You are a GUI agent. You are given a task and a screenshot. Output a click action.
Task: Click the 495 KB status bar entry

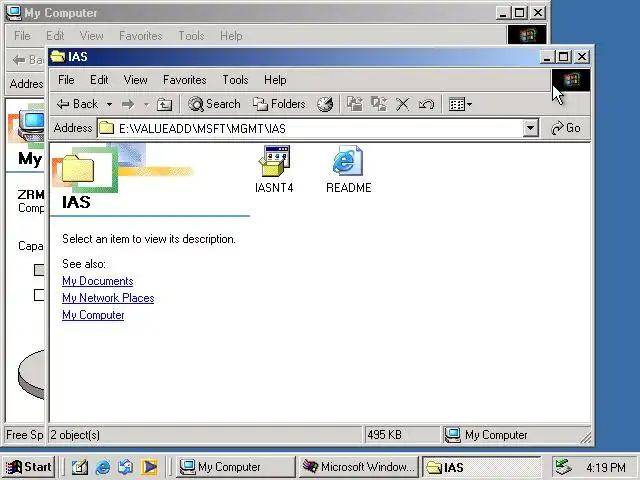click(402, 435)
